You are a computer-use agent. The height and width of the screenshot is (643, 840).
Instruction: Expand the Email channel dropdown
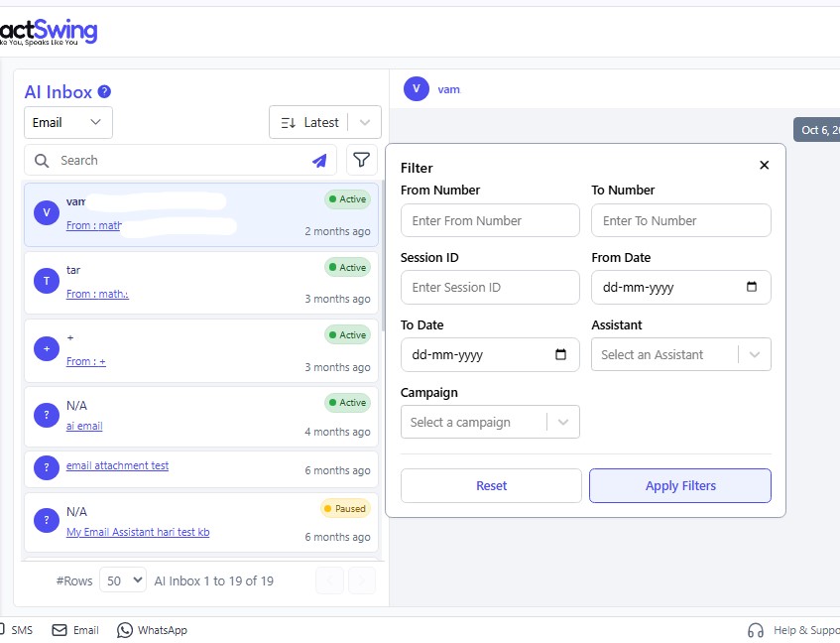[68, 123]
